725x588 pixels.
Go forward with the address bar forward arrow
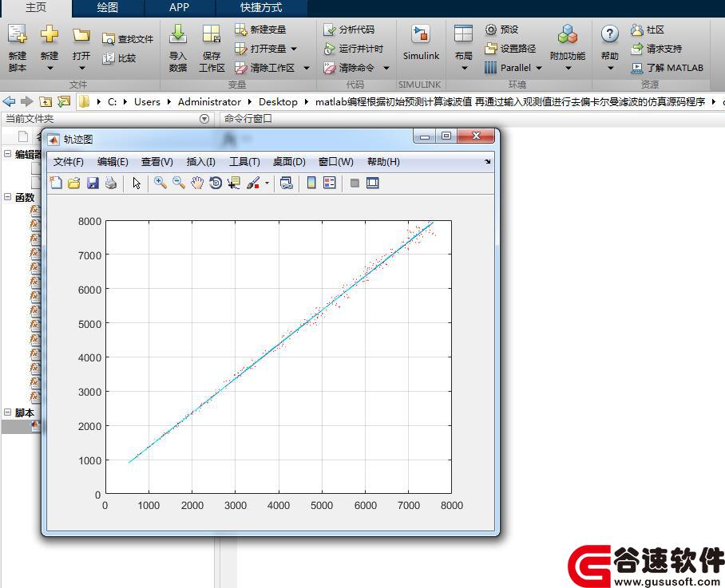27,101
